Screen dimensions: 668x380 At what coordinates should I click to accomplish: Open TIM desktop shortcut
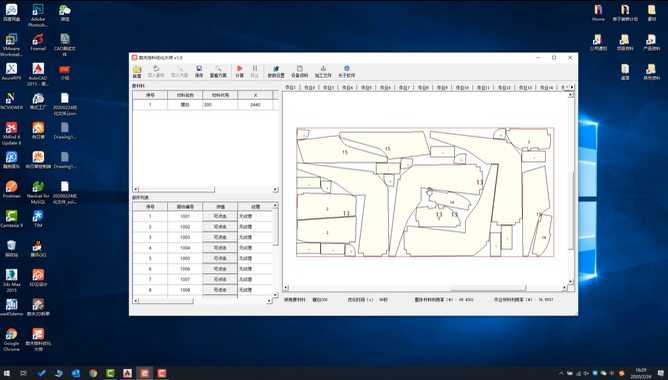point(38,219)
